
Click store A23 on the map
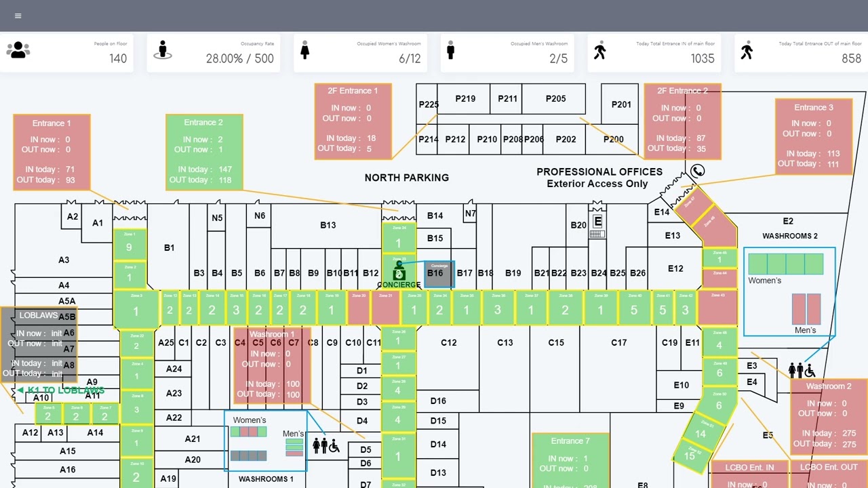[x=174, y=392]
